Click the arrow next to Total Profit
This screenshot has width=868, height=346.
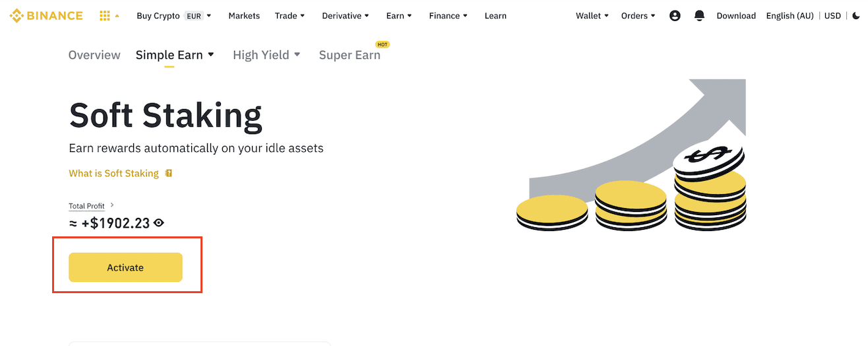pos(112,205)
